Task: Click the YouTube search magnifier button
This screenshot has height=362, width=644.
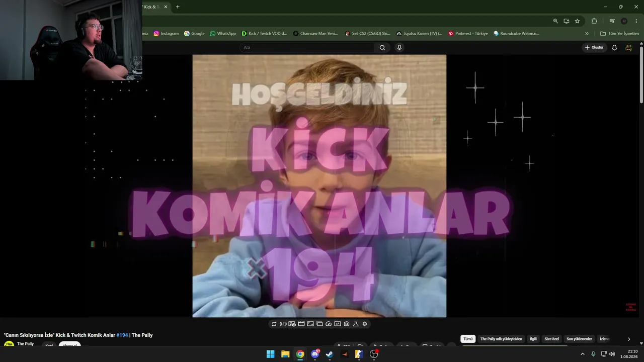Action: [382, 47]
